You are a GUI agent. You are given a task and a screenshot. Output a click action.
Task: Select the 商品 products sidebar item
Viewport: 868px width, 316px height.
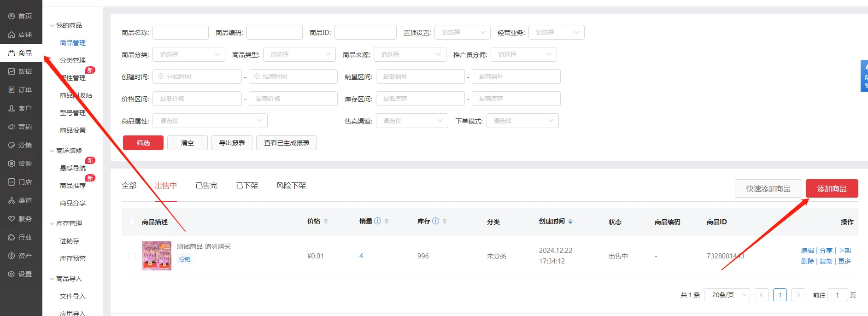(x=21, y=53)
